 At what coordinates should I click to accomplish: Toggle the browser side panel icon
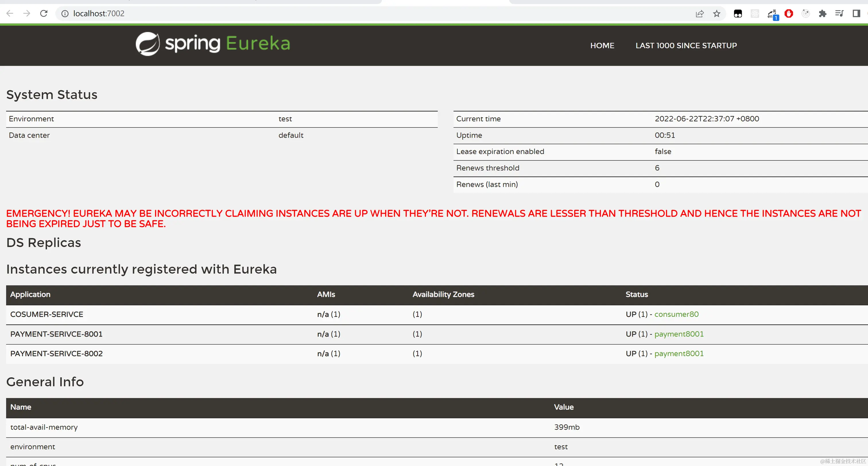pyautogui.click(x=856, y=13)
